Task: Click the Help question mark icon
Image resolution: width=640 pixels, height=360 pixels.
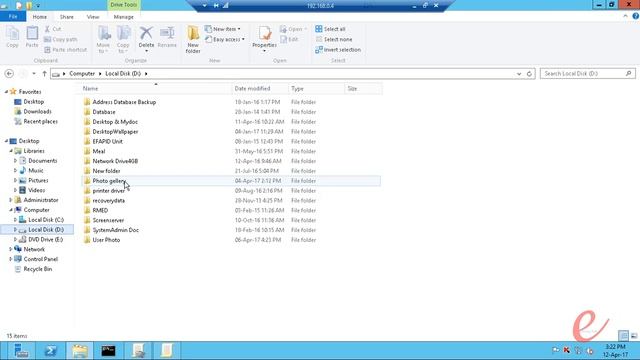Action: [x=636, y=16]
